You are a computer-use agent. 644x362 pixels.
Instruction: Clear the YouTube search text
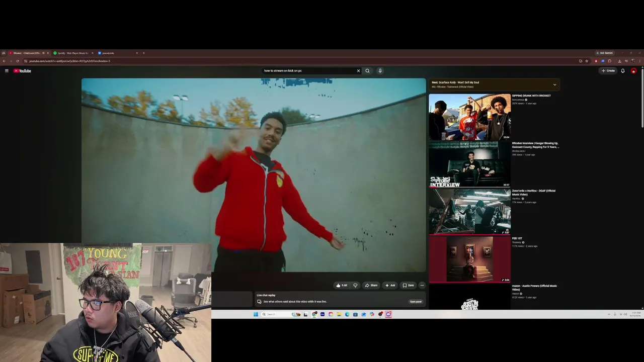(358, 71)
